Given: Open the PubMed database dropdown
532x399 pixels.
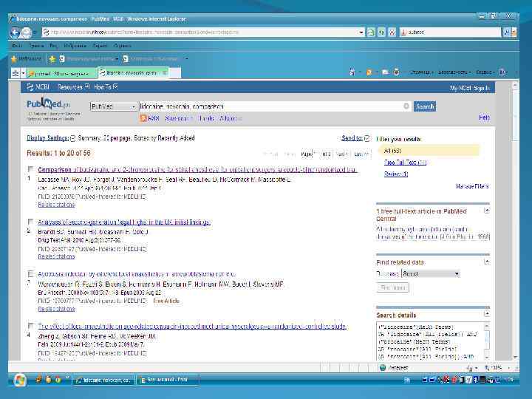Looking at the screenshot, I should click(113, 106).
